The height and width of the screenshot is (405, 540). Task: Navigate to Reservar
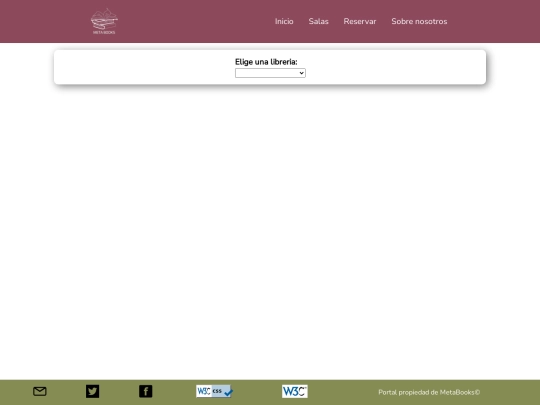point(360,21)
